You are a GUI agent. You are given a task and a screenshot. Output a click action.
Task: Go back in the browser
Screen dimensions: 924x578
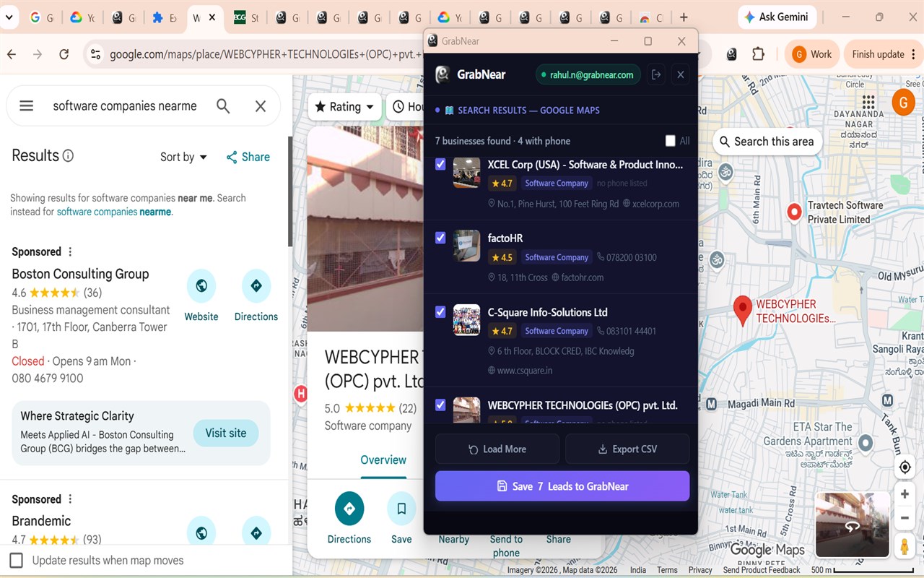click(x=12, y=54)
